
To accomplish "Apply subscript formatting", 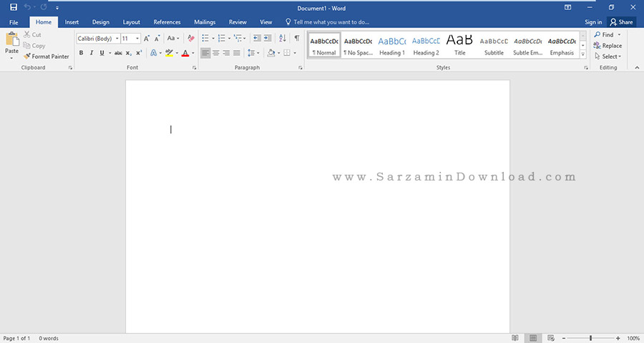I will tap(129, 53).
